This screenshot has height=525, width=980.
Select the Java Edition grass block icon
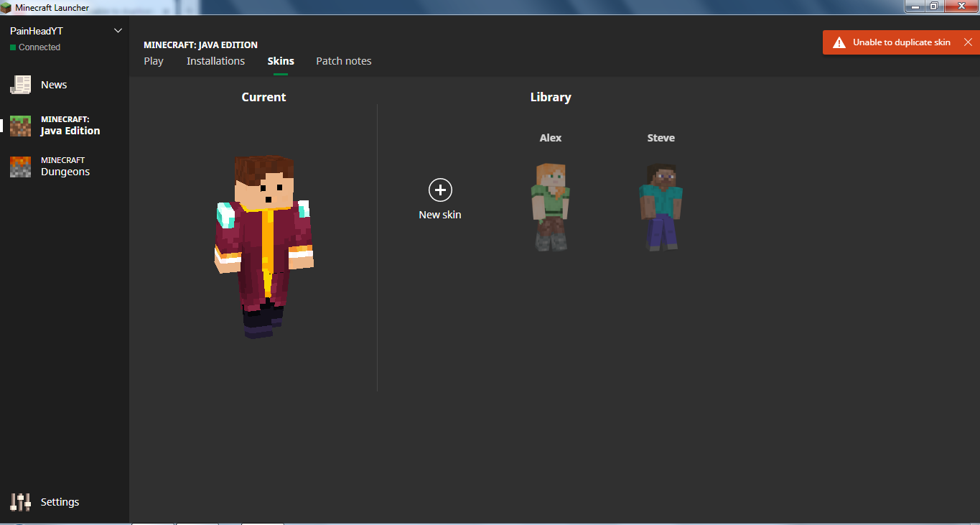pos(20,126)
